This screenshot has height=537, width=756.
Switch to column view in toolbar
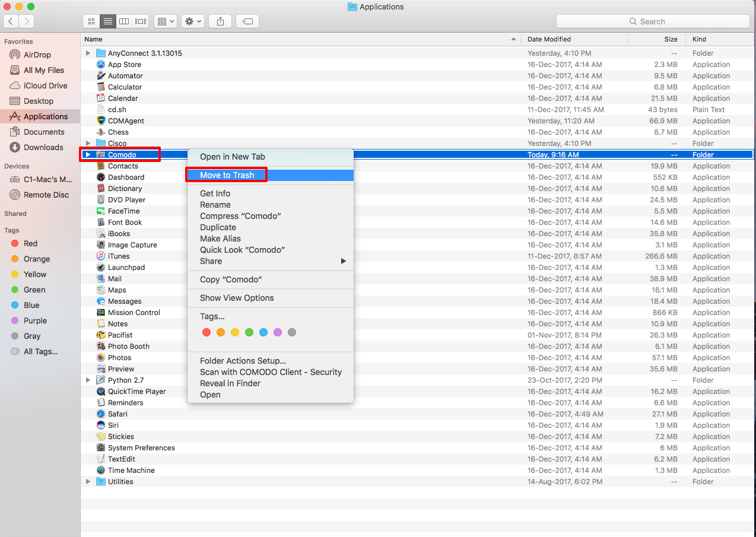[124, 21]
